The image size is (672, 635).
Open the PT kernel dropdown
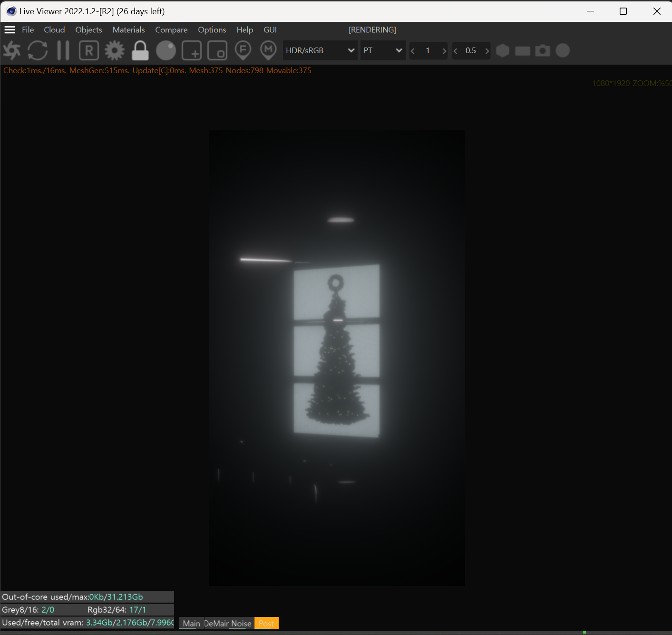click(383, 50)
